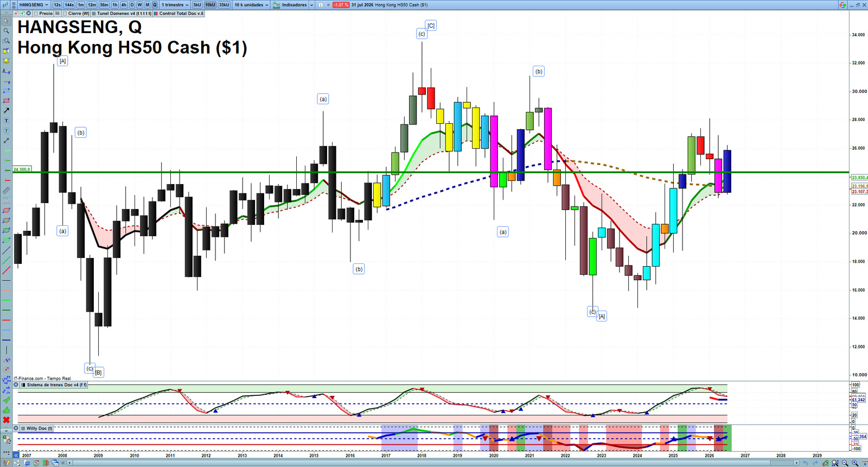Viewport: 868px width, 467px height.
Task: Click the blue double-left chevron at time axis
Action: click(16, 455)
